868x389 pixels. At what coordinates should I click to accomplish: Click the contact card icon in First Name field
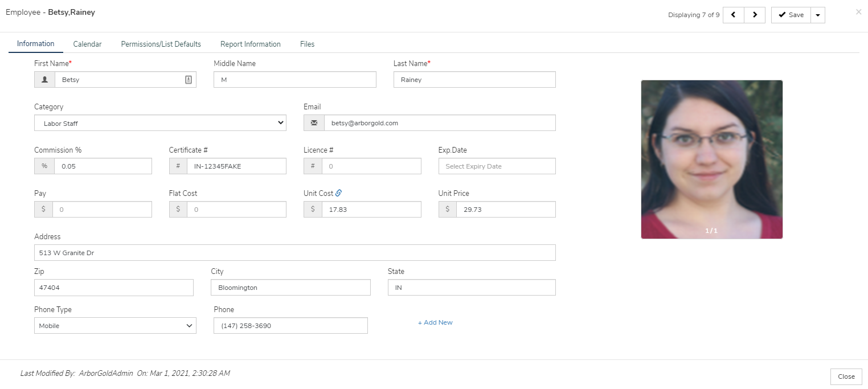tap(189, 80)
